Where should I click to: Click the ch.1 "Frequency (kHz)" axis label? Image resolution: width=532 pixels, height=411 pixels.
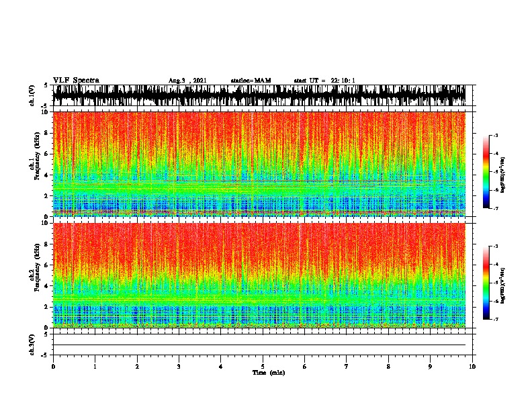tap(38, 156)
